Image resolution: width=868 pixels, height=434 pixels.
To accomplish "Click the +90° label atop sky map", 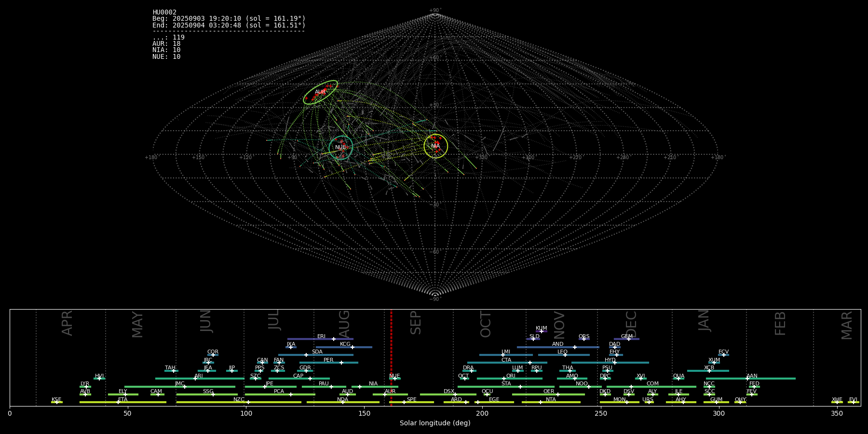I will coord(435,11).
